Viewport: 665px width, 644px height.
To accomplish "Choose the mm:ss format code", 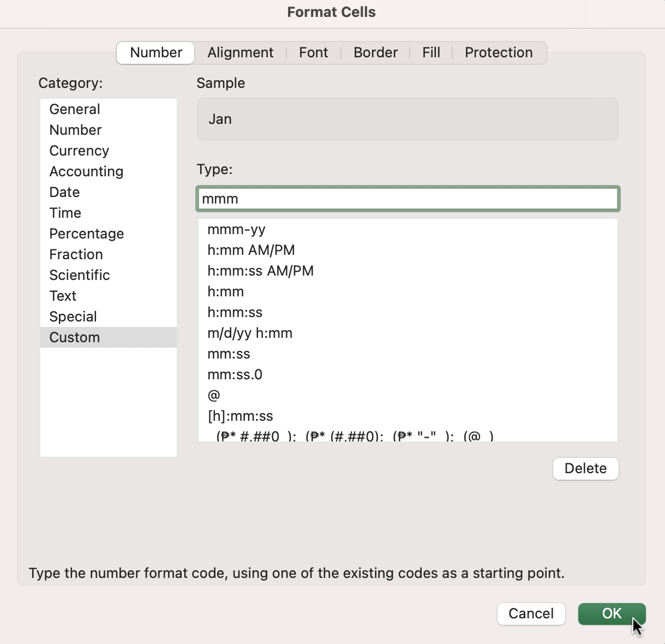I will [x=408, y=354].
